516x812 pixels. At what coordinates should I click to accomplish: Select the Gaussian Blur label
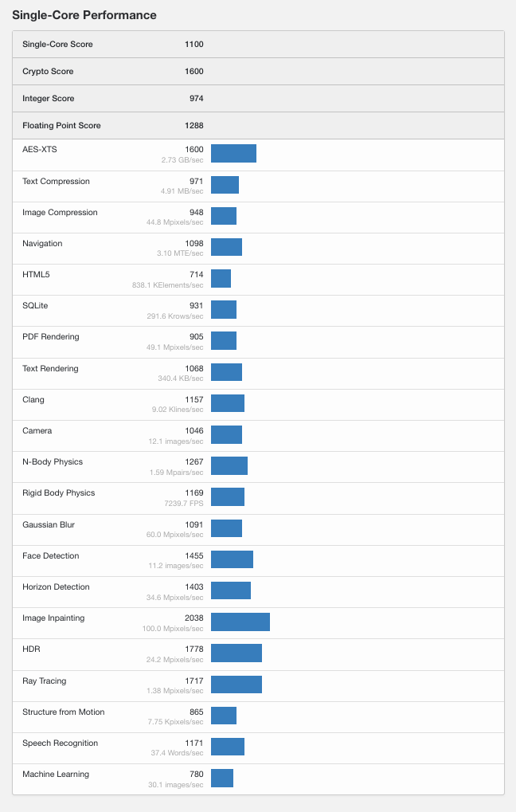[x=50, y=525]
